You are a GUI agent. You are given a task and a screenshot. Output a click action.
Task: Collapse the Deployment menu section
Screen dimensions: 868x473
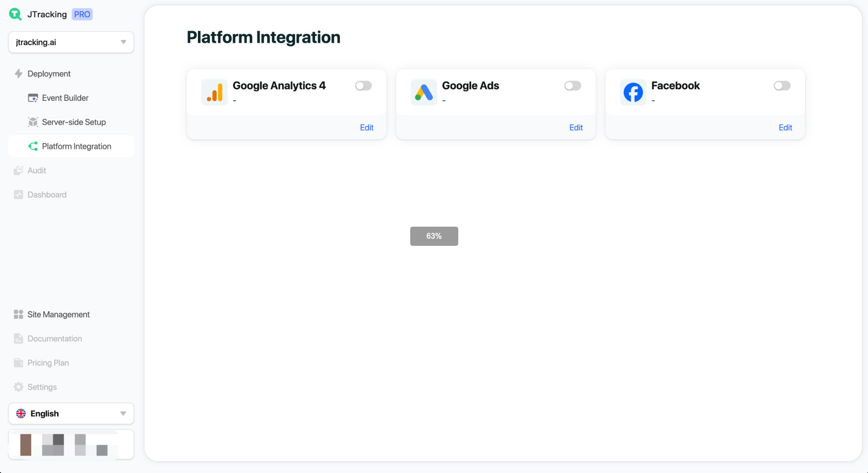[x=49, y=73]
